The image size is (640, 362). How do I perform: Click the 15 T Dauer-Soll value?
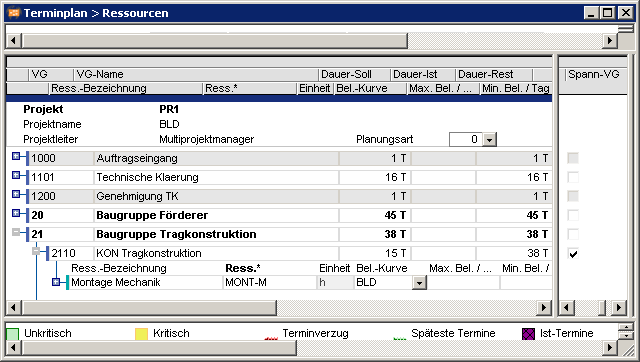[x=395, y=253]
